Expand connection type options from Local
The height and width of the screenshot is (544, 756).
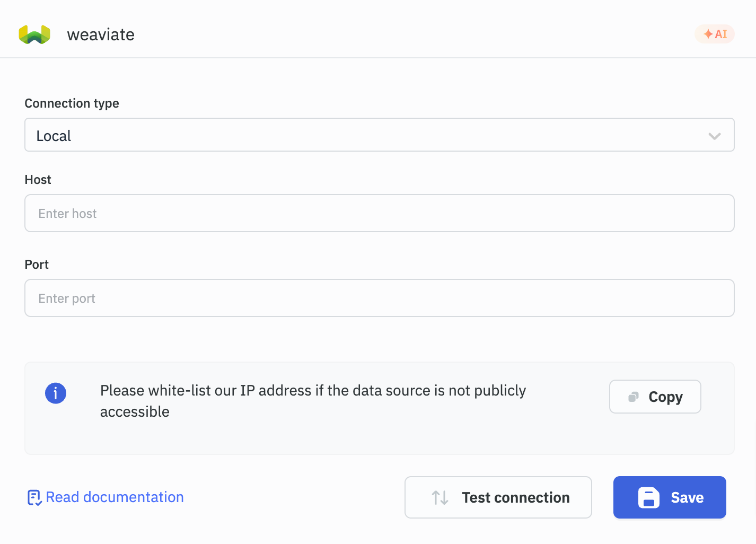coord(379,135)
